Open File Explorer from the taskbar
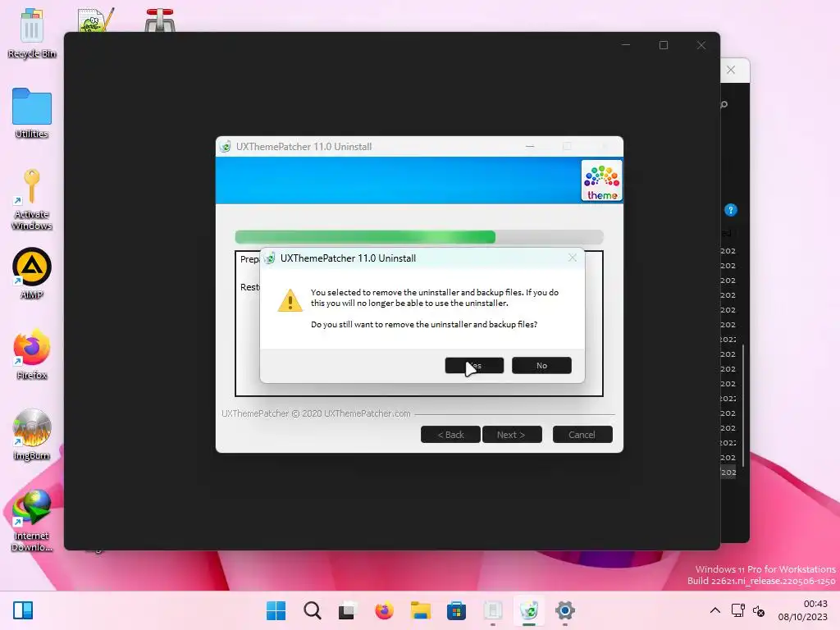The height and width of the screenshot is (630, 840). coord(421,610)
